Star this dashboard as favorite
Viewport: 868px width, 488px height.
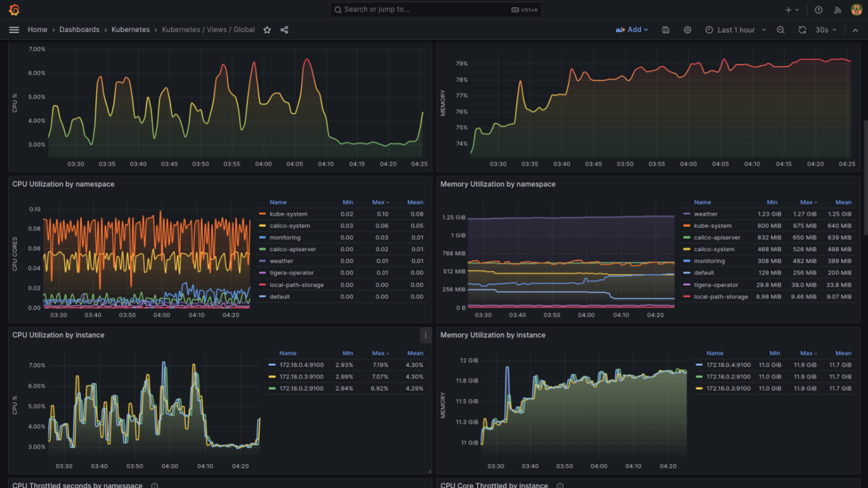tap(267, 30)
